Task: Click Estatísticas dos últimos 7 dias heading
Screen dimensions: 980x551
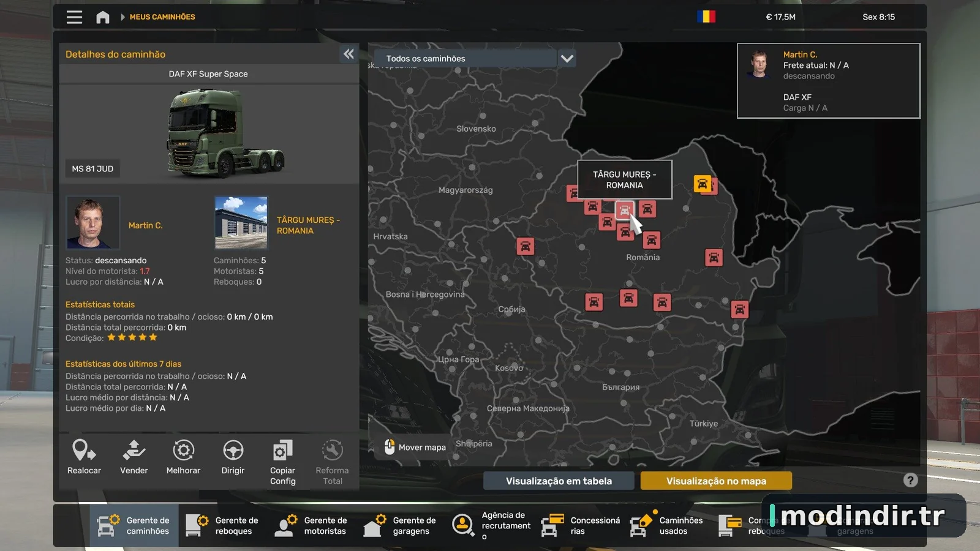Action: [123, 364]
